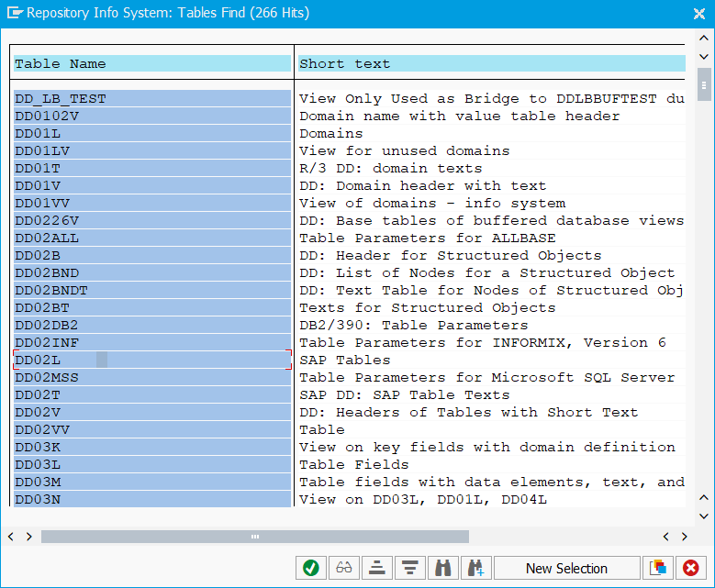Open multiple-window copy icon beside New Selection
This screenshot has height=588, width=715.
[x=657, y=568]
